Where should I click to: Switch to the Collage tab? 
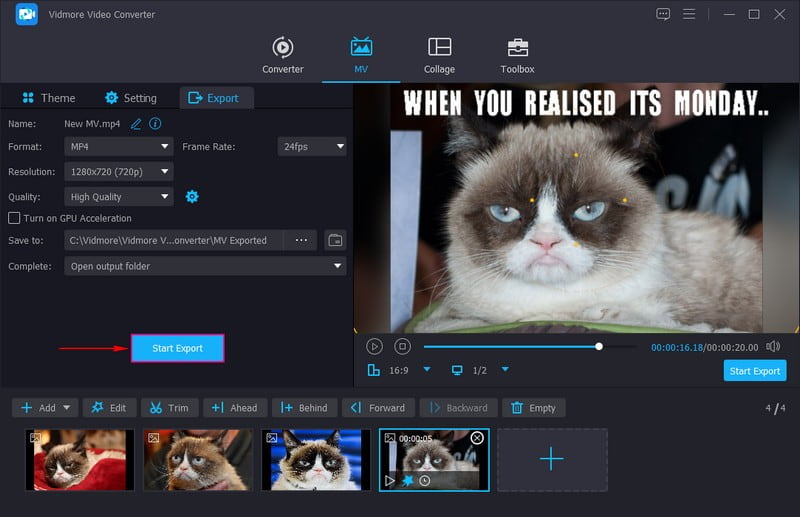click(x=439, y=55)
